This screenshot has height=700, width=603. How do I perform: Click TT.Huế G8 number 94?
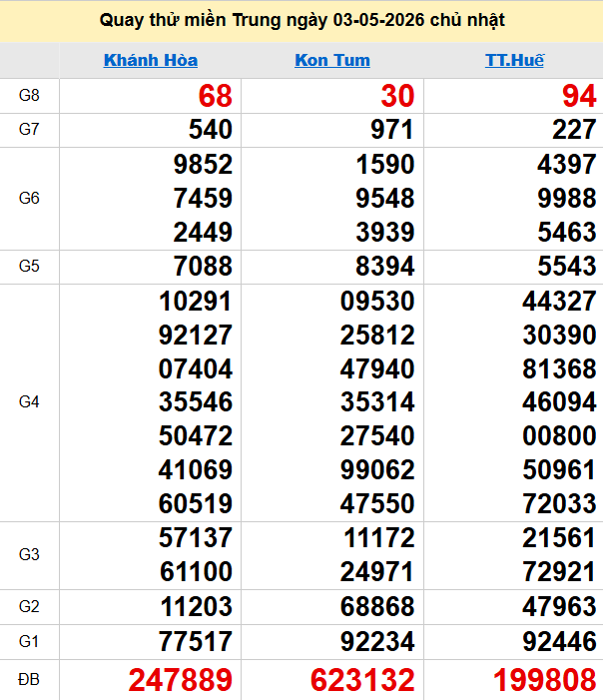(579, 96)
